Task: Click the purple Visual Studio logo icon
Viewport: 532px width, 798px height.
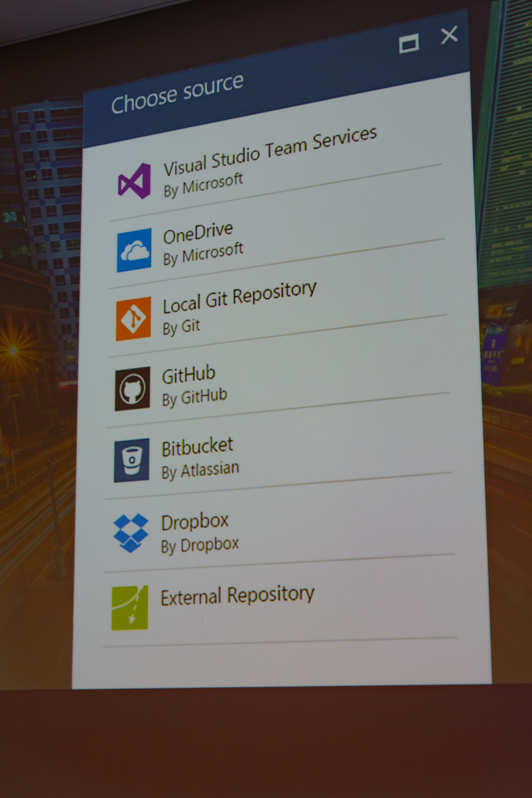Action: (134, 181)
